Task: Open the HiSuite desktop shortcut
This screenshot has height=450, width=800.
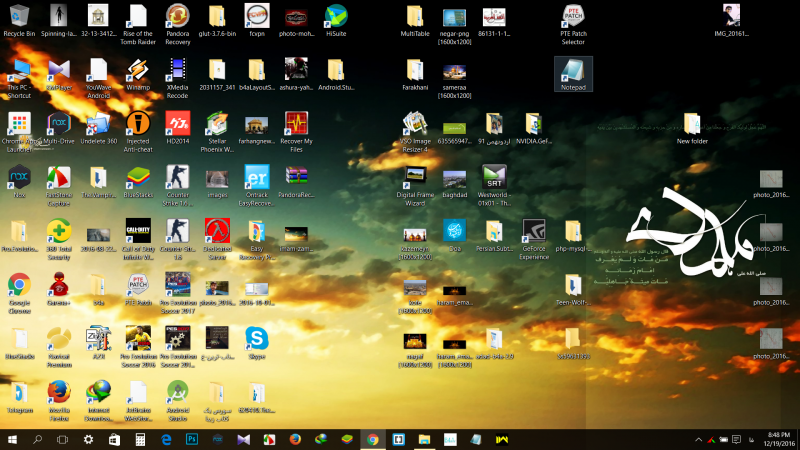Action: (x=337, y=16)
